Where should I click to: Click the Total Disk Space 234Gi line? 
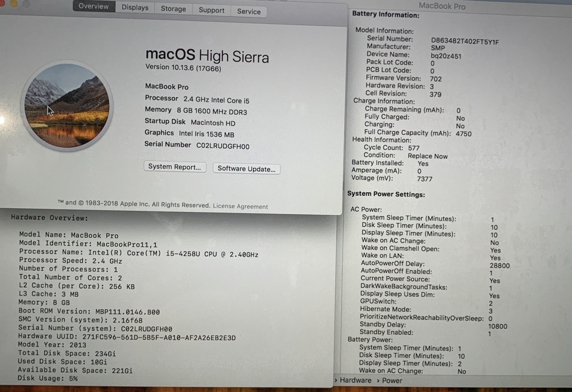pyautogui.click(x=67, y=353)
